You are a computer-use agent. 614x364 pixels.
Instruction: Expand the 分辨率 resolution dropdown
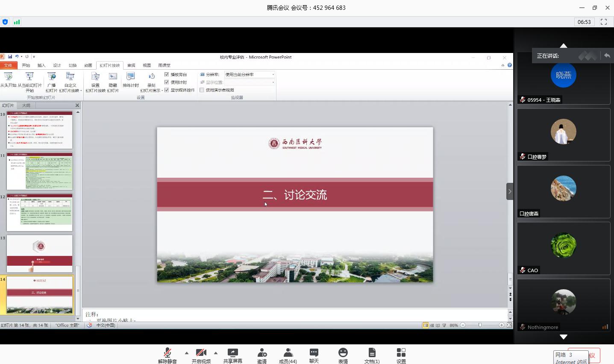[273, 74]
